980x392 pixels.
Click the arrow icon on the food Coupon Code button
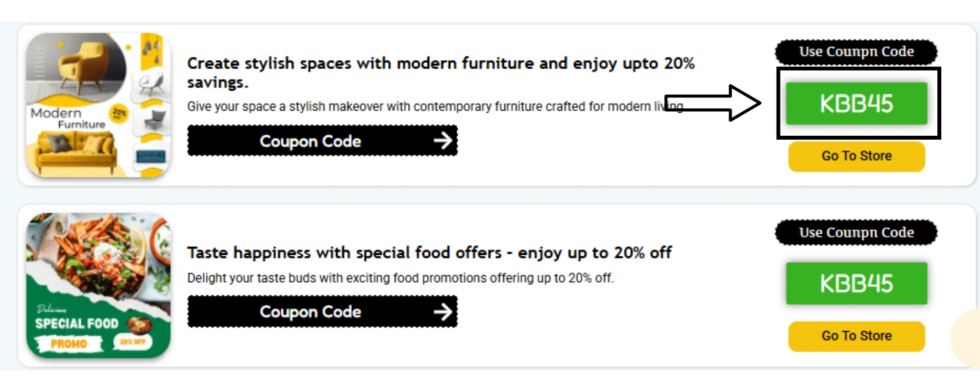click(442, 312)
